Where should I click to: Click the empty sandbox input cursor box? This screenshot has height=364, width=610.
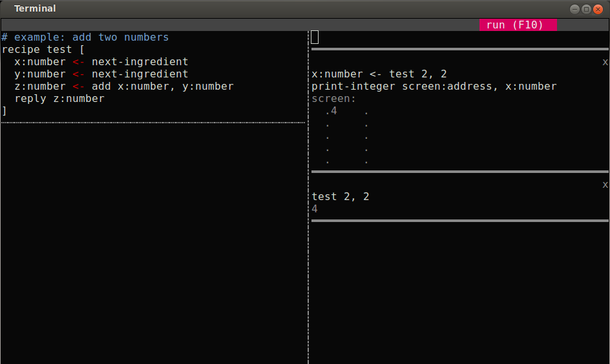[x=315, y=37]
